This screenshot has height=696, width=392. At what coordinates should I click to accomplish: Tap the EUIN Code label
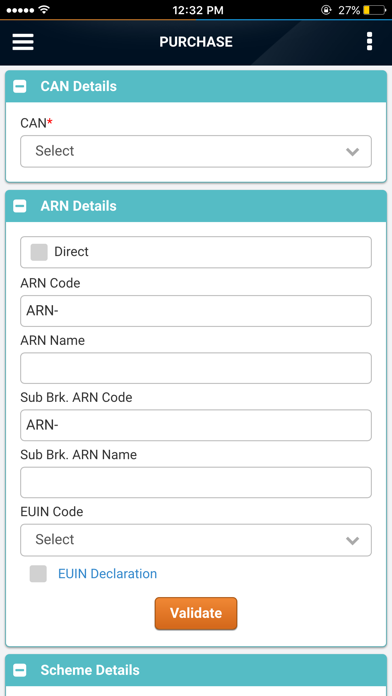click(51, 512)
